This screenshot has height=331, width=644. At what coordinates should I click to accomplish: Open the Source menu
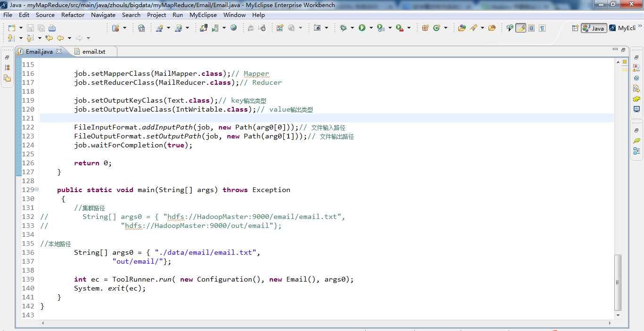(45, 15)
